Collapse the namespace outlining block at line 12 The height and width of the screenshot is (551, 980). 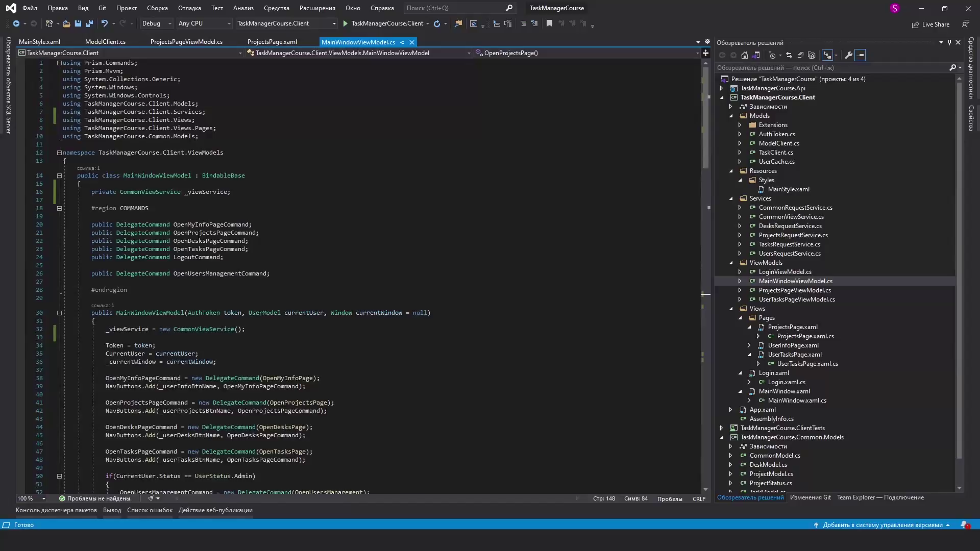[59, 153]
